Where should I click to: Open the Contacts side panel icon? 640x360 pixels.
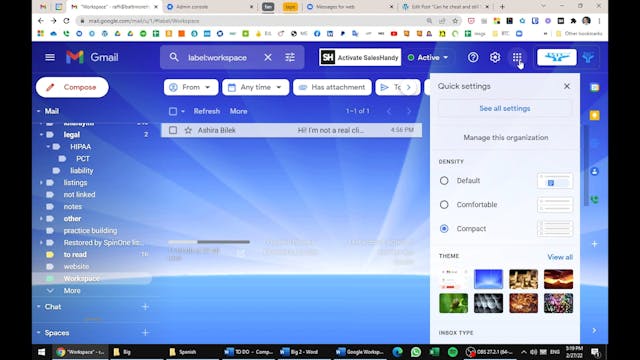594,171
